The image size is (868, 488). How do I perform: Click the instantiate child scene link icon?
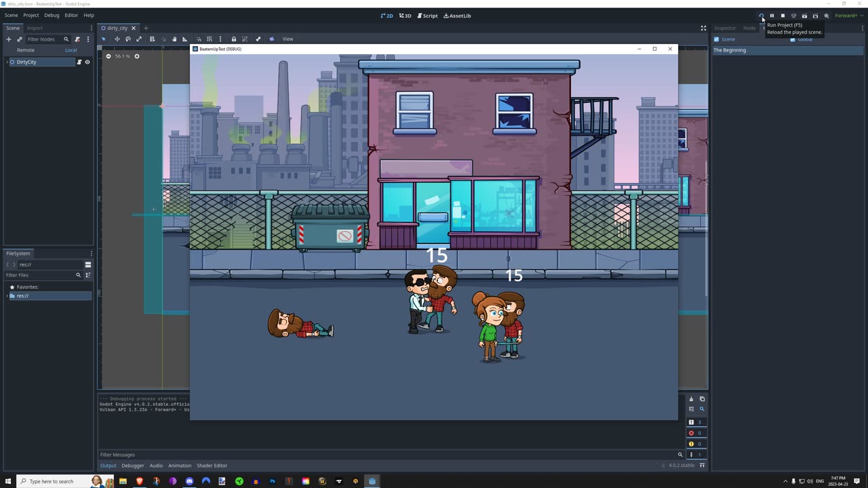click(x=20, y=39)
